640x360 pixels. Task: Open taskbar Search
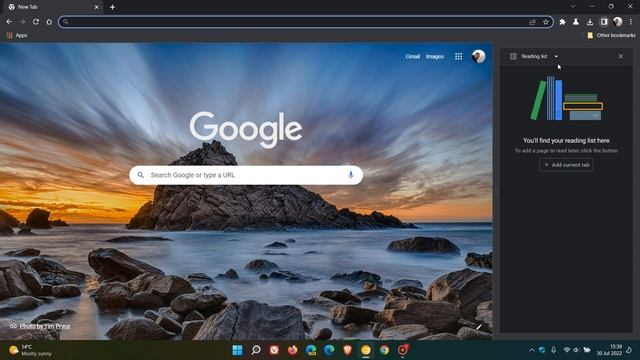256,350
